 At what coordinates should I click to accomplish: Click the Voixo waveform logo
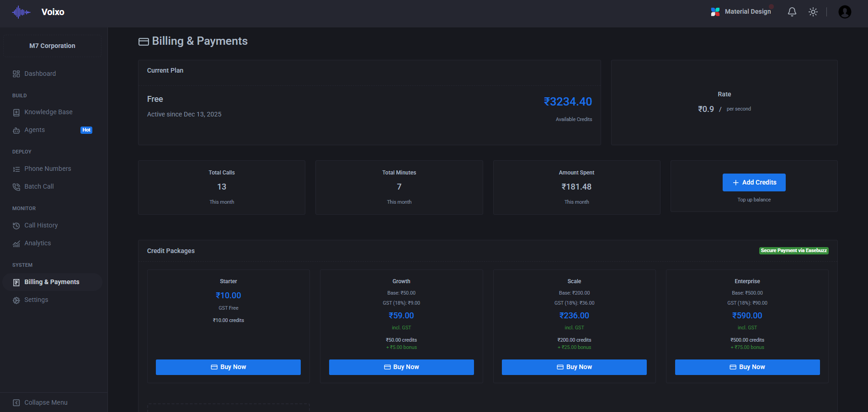(20, 12)
